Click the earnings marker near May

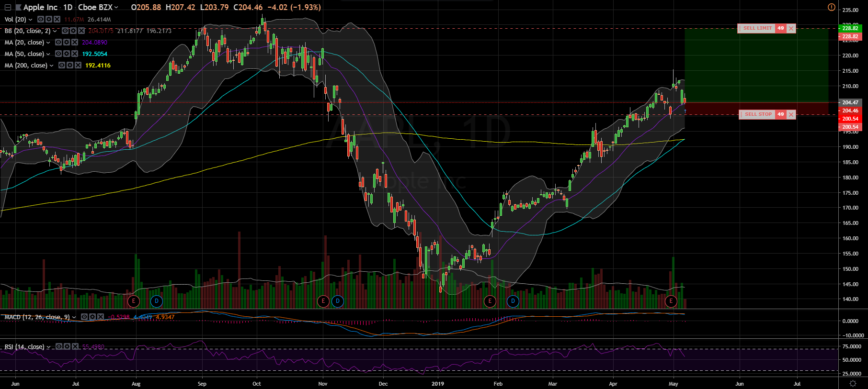pos(671,301)
